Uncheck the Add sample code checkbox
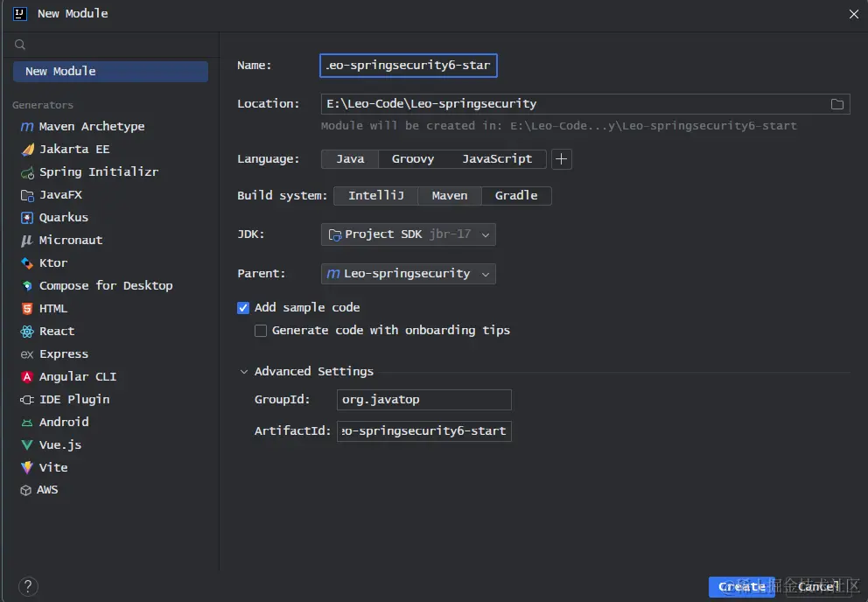 (243, 308)
